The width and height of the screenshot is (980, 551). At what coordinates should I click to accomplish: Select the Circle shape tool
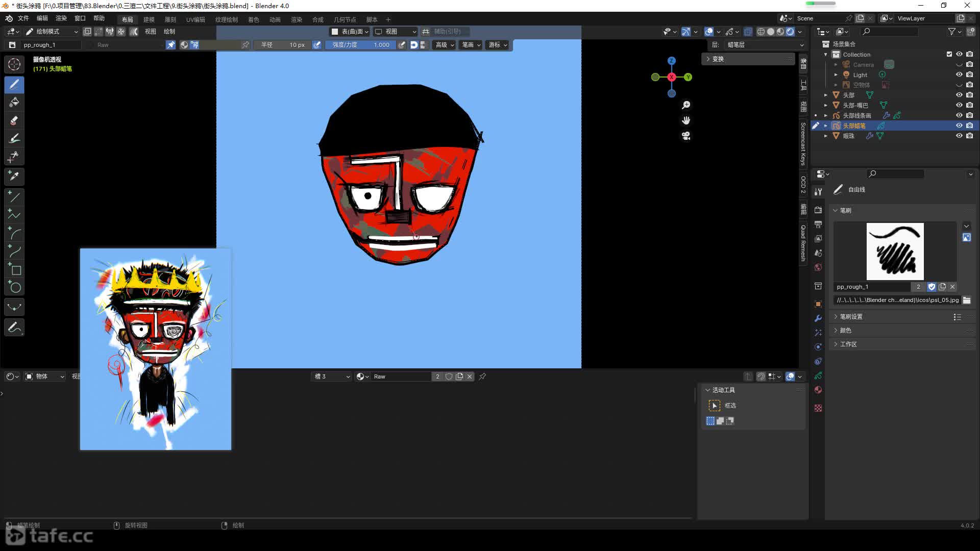click(x=14, y=287)
